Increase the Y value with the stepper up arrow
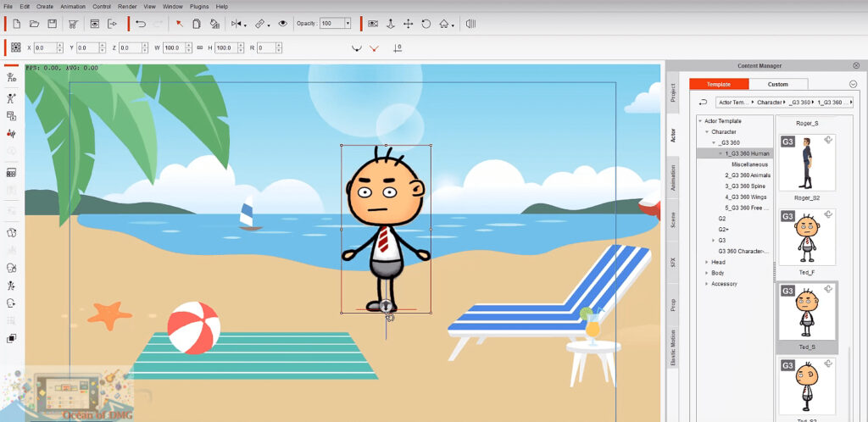The width and height of the screenshot is (868, 422). coord(102,46)
